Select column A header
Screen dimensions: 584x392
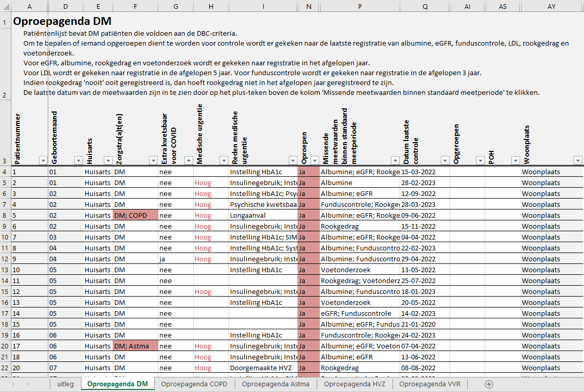click(30, 6)
